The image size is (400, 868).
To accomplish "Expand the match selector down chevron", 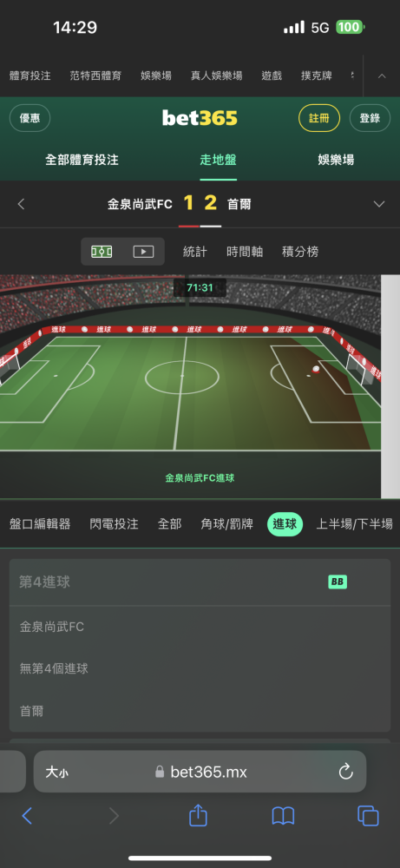I will [x=379, y=204].
